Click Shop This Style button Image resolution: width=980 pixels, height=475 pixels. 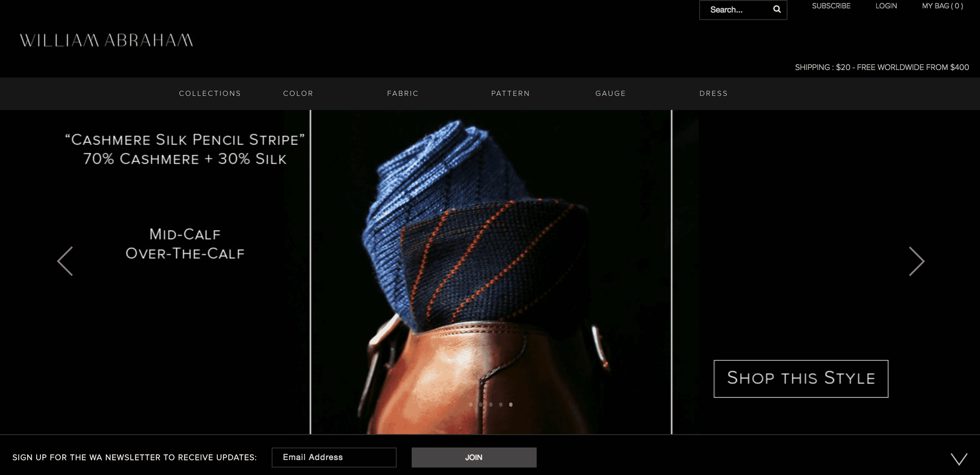(x=801, y=378)
